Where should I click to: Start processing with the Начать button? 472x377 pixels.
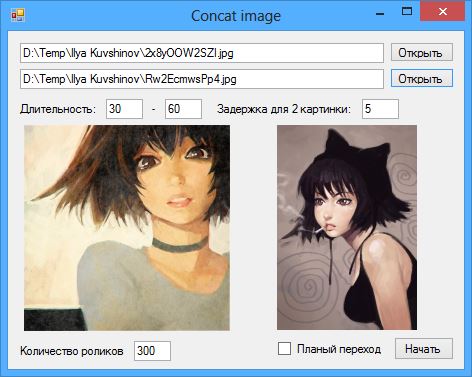pyautogui.click(x=424, y=349)
